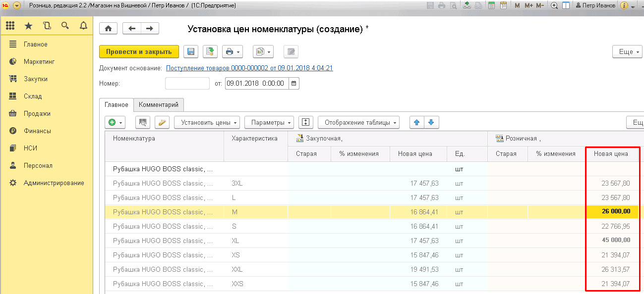Open the History scroll icon
The width and height of the screenshot is (644, 294).
tap(47, 26)
